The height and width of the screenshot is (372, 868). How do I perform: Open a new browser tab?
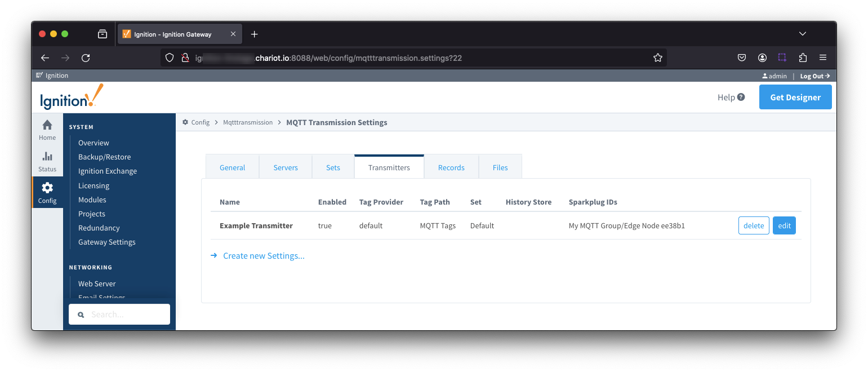tap(254, 34)
